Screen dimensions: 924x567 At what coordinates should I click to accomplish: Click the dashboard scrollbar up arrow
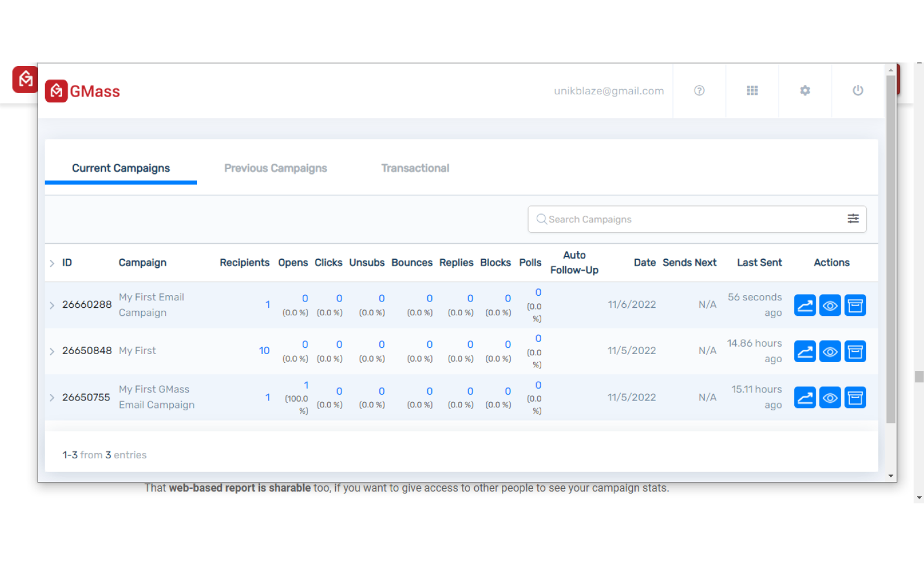(x=891, y=69)
